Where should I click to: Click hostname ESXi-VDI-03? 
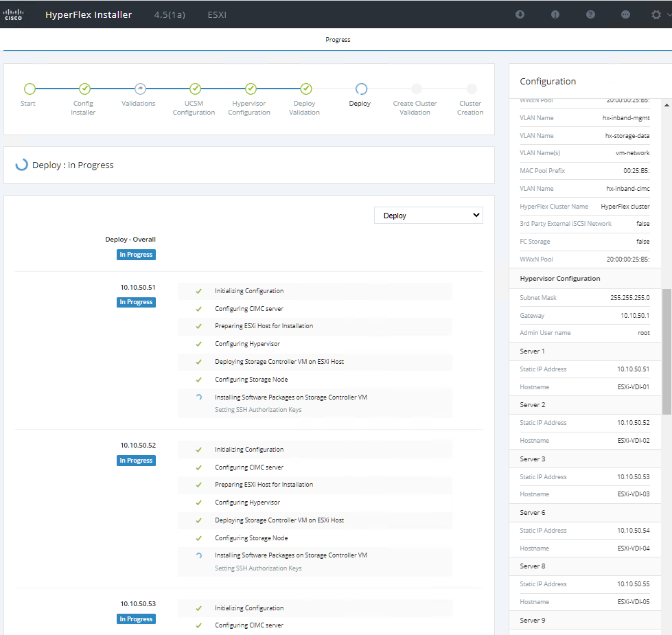[x=634, y=494]
